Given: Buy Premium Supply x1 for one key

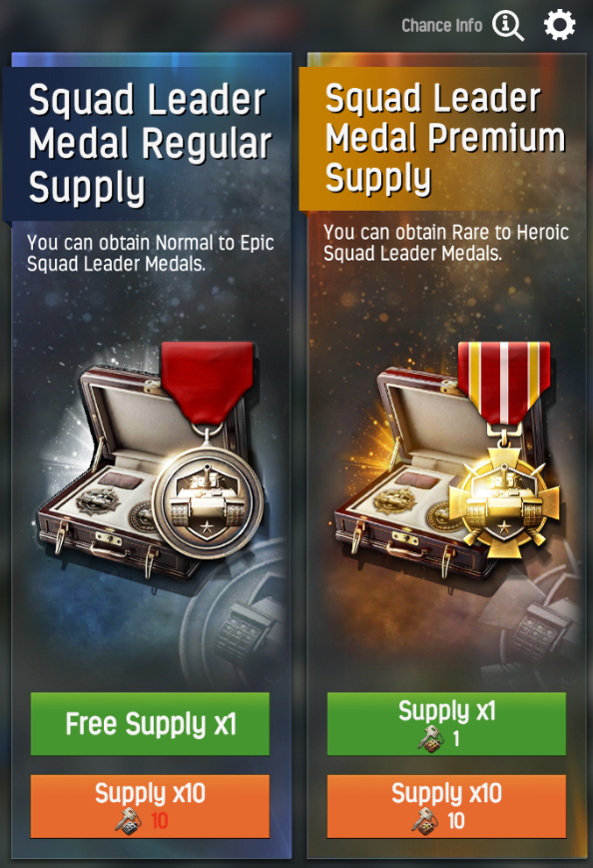Looking at the screenshot, I should coord(446,723).
